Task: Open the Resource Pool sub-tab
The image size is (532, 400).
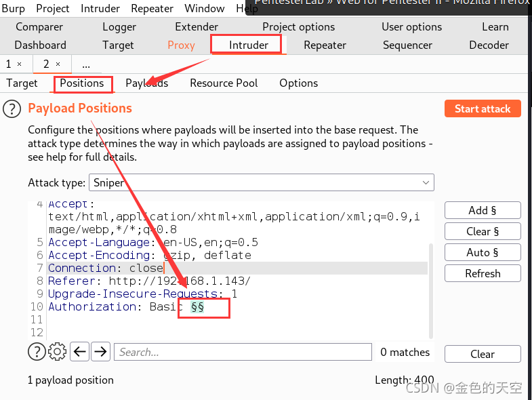Action: [x=224, y=83]
